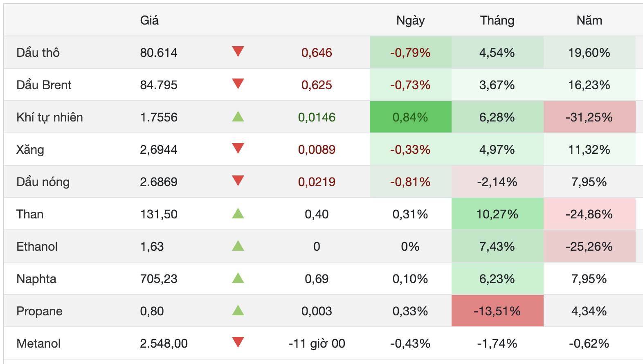Click the green up arrow in Than row
The height and width of the screenshot is (364, 643).
[x=238, y=213]
